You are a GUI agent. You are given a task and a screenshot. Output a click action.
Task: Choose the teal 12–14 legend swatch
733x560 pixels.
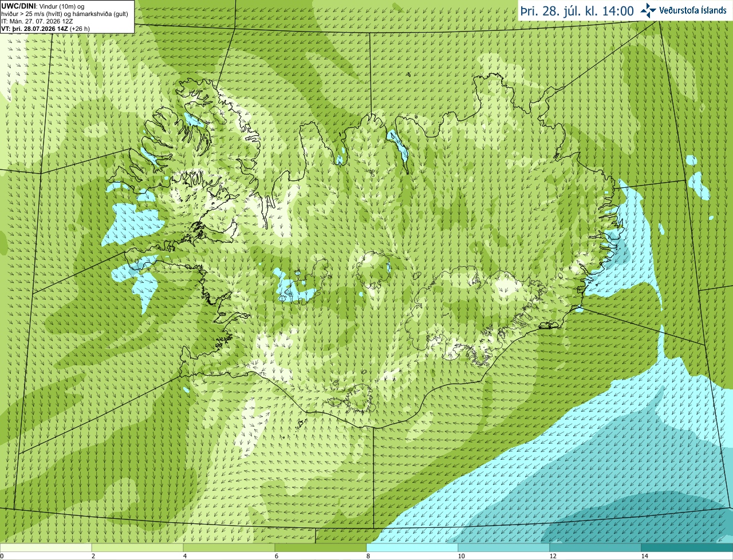coord(596,547)
